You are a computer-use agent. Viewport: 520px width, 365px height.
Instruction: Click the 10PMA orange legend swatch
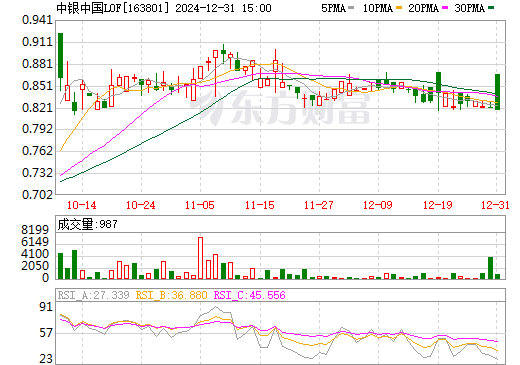pos(399,8)
